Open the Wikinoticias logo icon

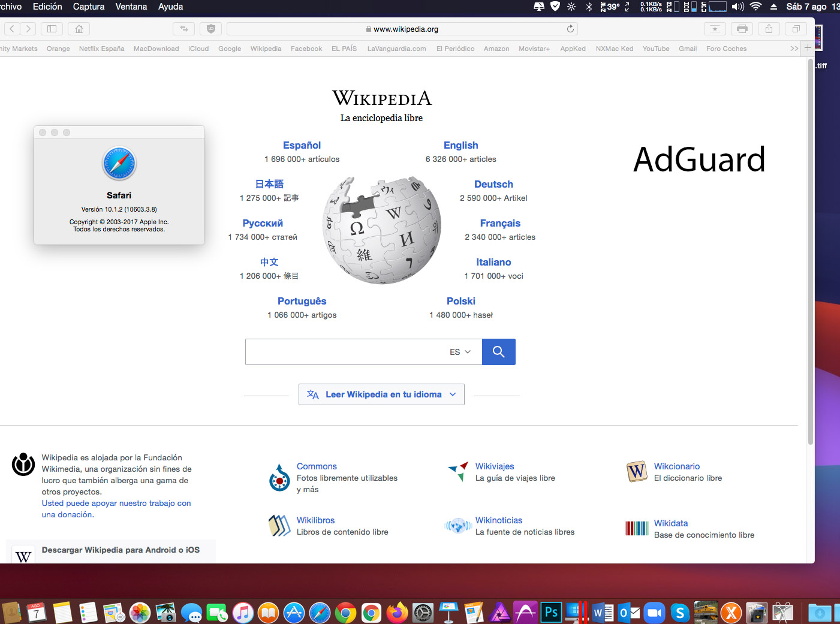coord(458,526)
